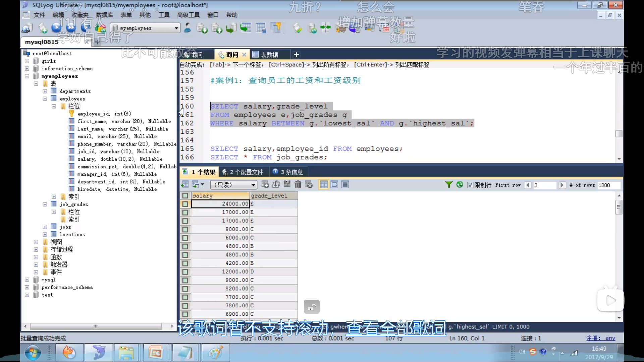Click the green arrows schema sync icon
The height and width of the screenshot is (362, 644).
tap(325, 28)
